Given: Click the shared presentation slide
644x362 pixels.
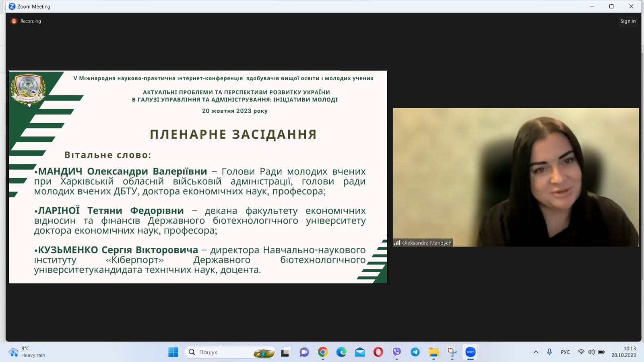Looking at the screenshot, I should pyautogui.click(x=198, y=177).
